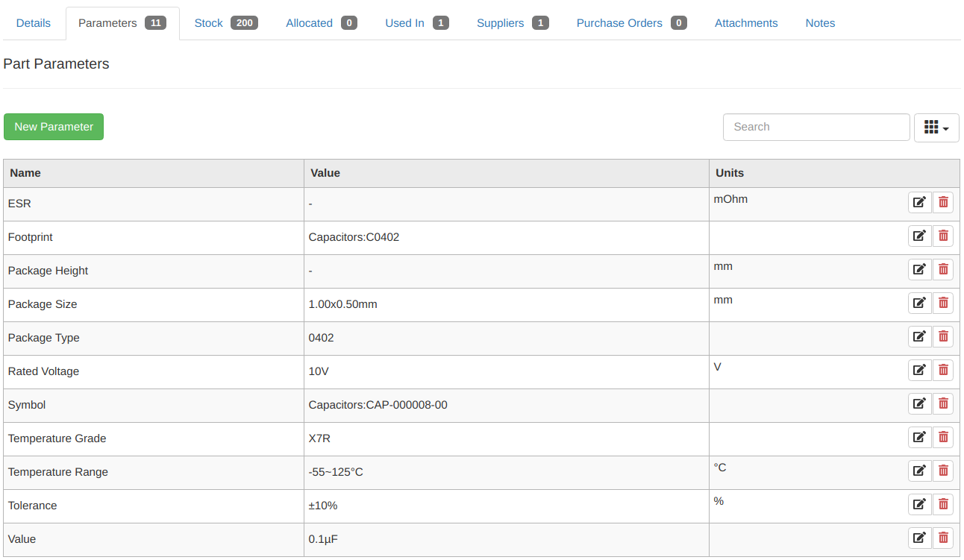Sort table by Name column header
The height and width of the screenshot is (560, 964).
pyautogui.click(x=25, y=173)
